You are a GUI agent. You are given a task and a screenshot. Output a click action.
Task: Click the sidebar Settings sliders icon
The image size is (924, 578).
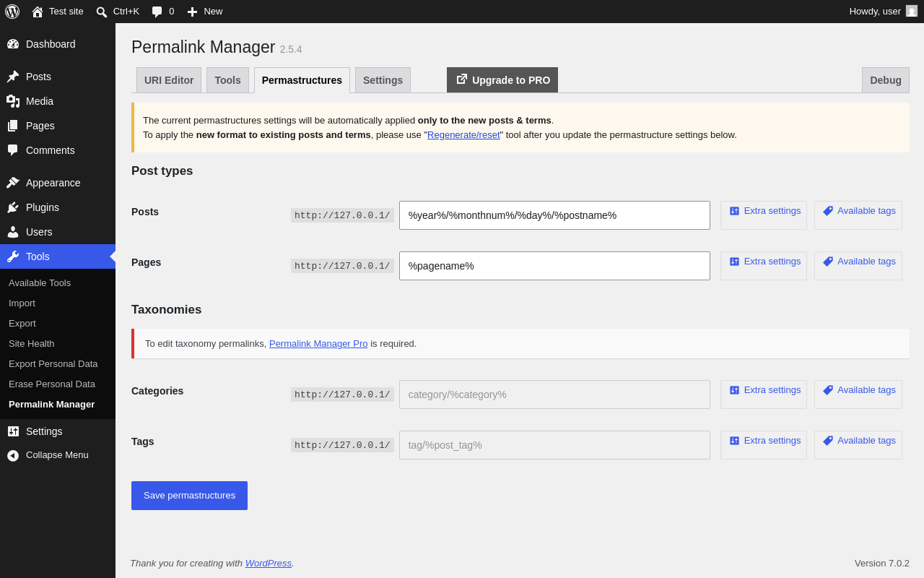[x=13, y=431]
